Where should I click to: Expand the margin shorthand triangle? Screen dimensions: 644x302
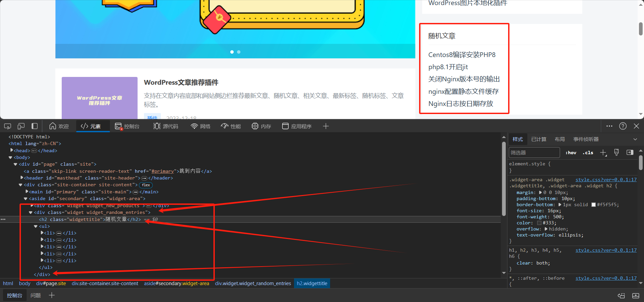[540, 193]
